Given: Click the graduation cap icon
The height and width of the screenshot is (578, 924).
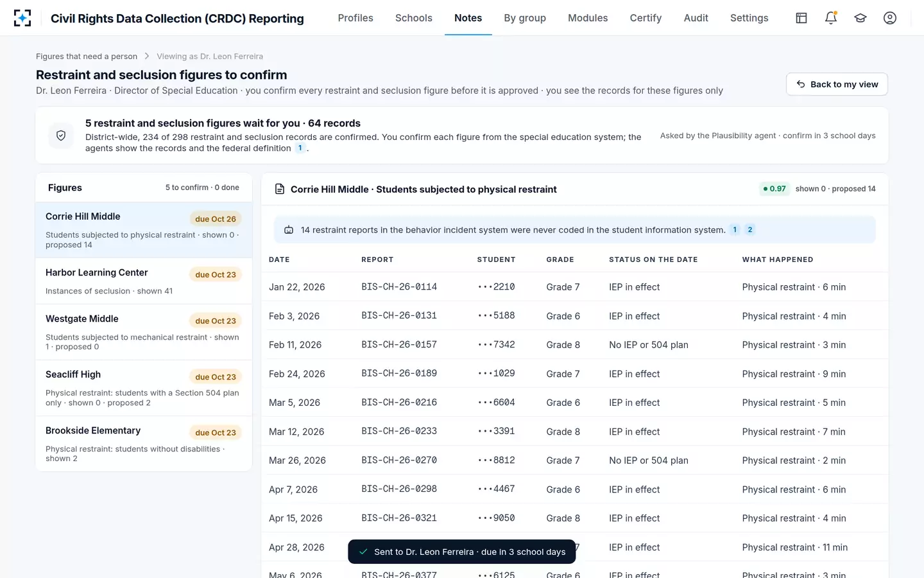Looking at the screenshot, I should pyautogui.click(x=860, y=18).
